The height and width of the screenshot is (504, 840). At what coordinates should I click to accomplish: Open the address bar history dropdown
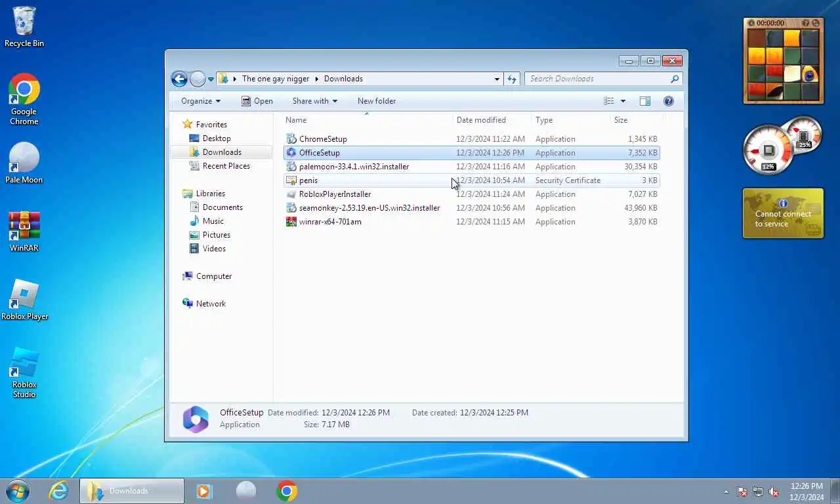[x=497, y=79]
